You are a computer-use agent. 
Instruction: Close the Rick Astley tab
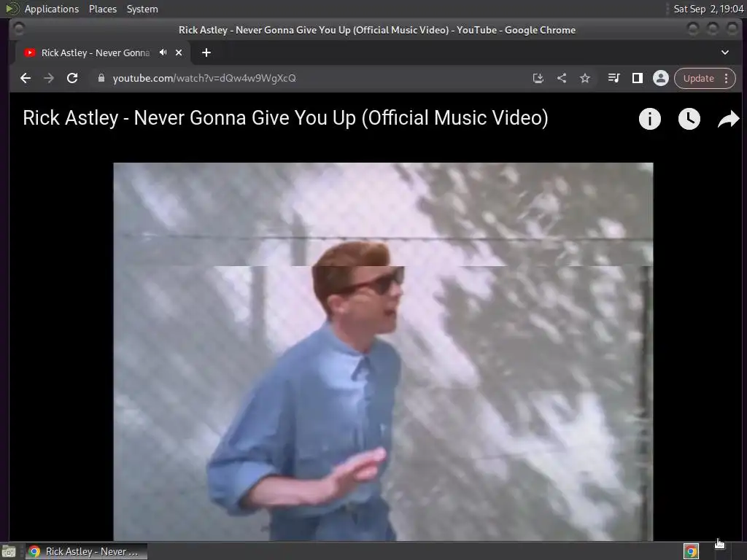coord(179,52)
